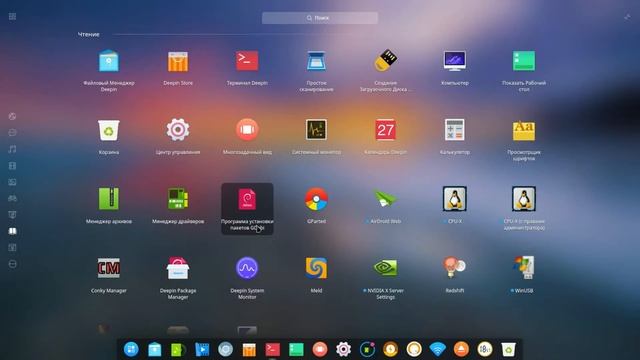The image size is (640, 360).
Task: Click Wi-Fi network icon in dock
Action: pyautogui.click(x=438, y=349)
